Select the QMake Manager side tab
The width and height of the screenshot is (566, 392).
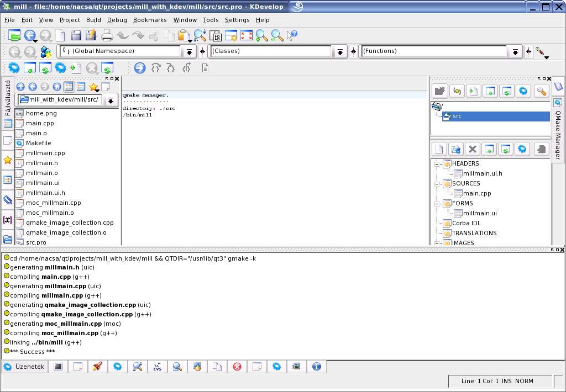click(558, 129)
